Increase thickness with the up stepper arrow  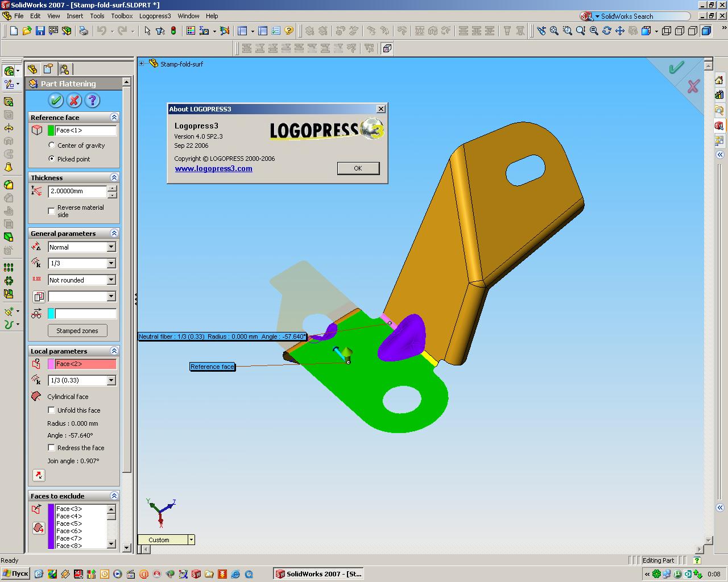[x=112, y=188]
